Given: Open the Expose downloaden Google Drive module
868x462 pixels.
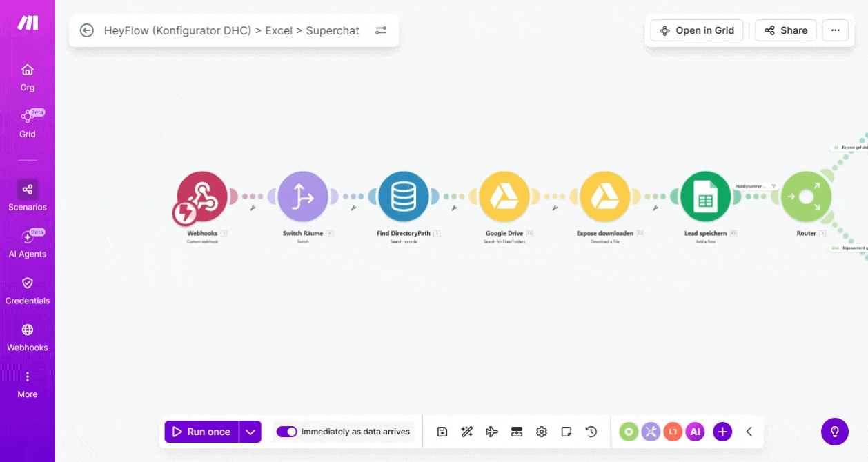Looking at the screenshot, I should (605, 197).
